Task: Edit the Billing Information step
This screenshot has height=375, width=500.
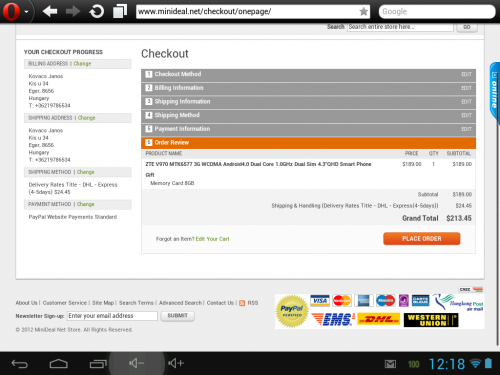Action: pyautogui.click(x=466, y=88)
